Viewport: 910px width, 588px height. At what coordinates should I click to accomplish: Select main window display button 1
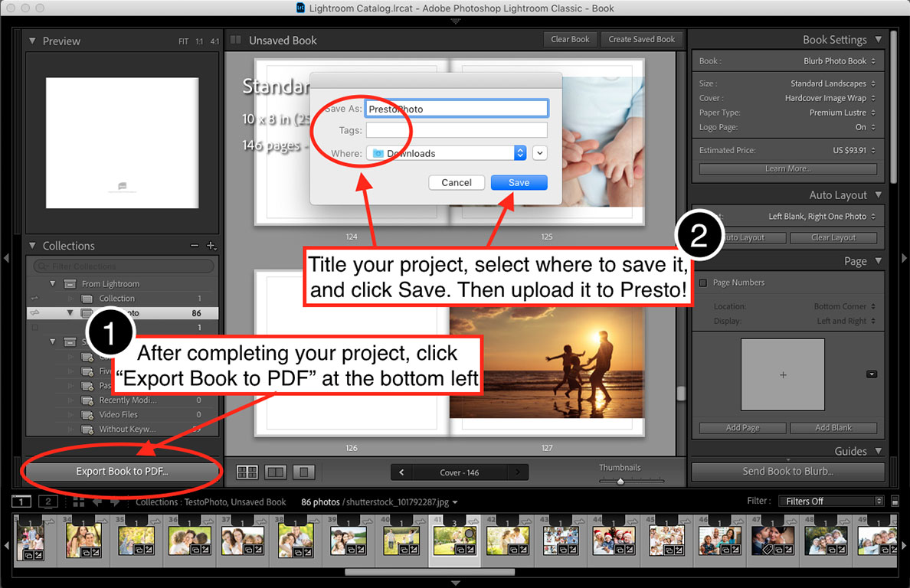tap(21, 501)
